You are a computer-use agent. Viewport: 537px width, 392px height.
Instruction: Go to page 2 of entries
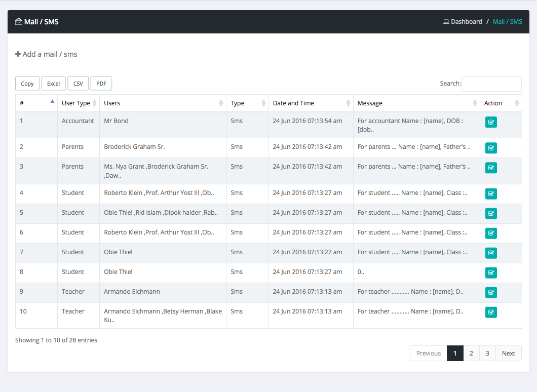point(471,354)
